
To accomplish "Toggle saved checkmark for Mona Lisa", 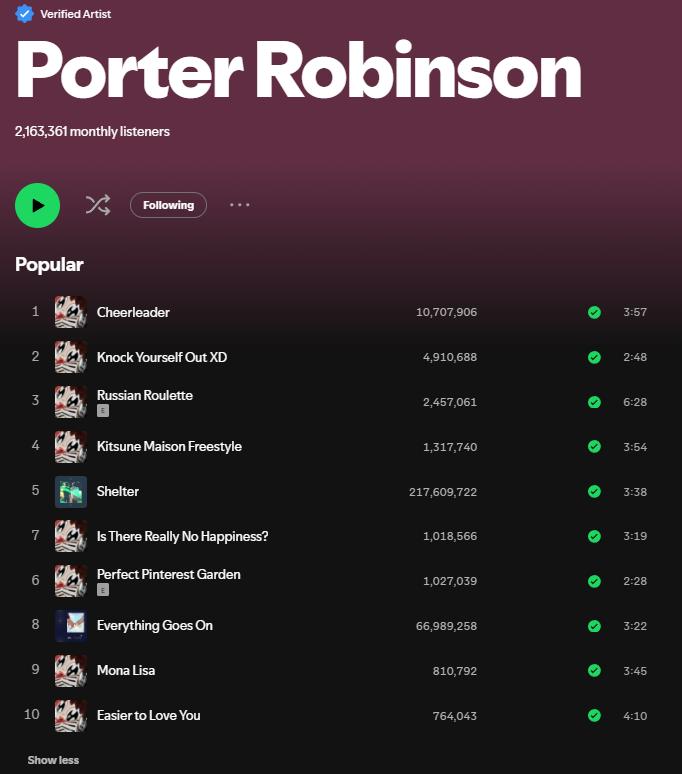I will pyautogui.click(x=594, y=670).
